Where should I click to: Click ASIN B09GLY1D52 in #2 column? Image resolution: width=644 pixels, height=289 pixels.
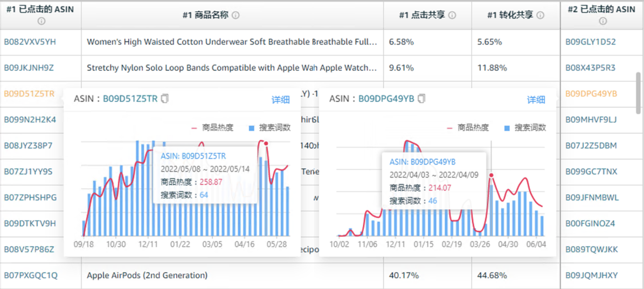pyautogui.click(x=590, y=42)
